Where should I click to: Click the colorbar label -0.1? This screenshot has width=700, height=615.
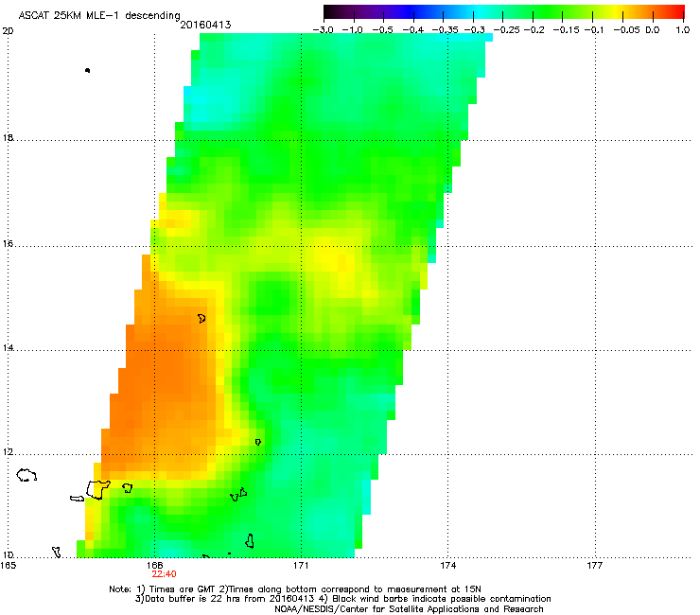pos(594,30)
